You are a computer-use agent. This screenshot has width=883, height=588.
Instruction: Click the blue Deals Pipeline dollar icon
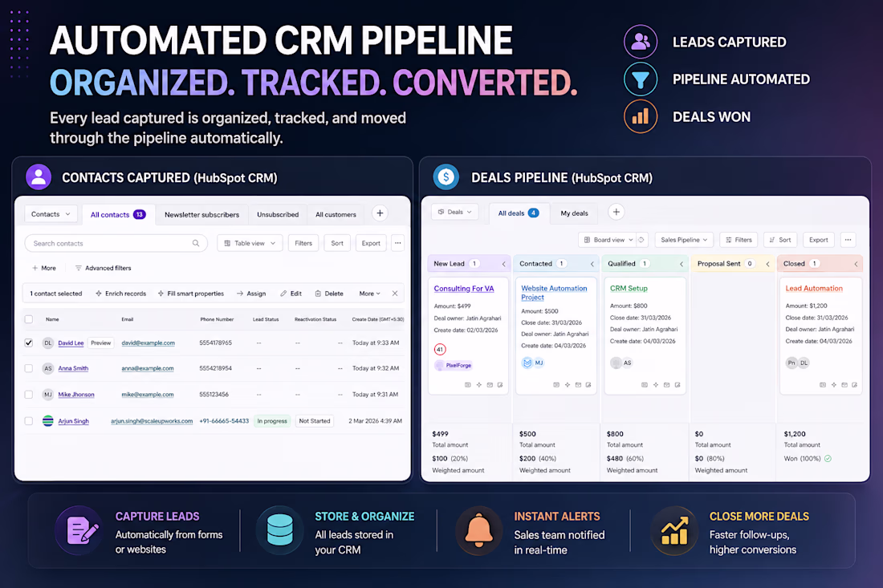[446, 177]
